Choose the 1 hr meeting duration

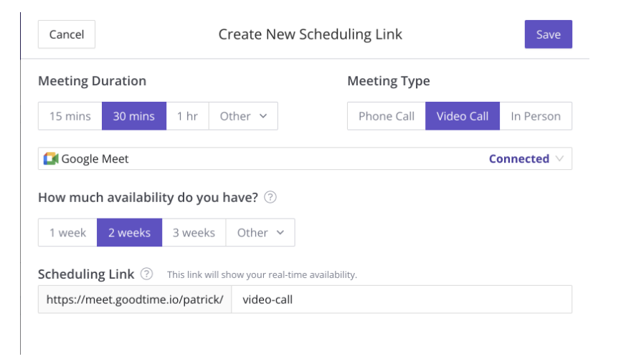187,116
